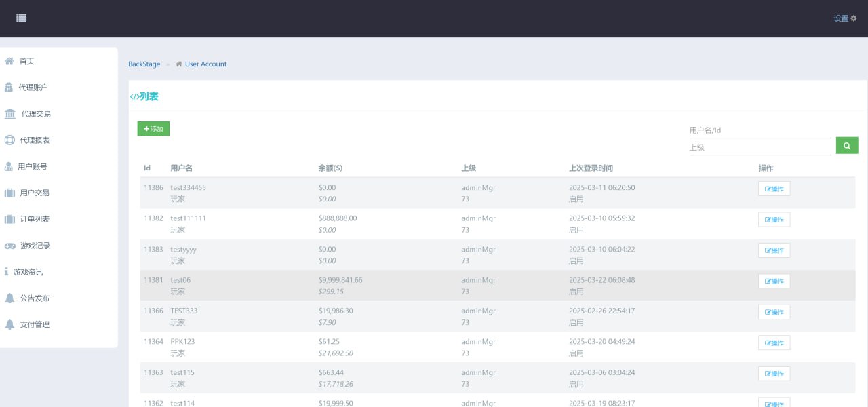Select 订单列表 in the sidebar
The height and width of the screenshot is (407, 868).
35,219
